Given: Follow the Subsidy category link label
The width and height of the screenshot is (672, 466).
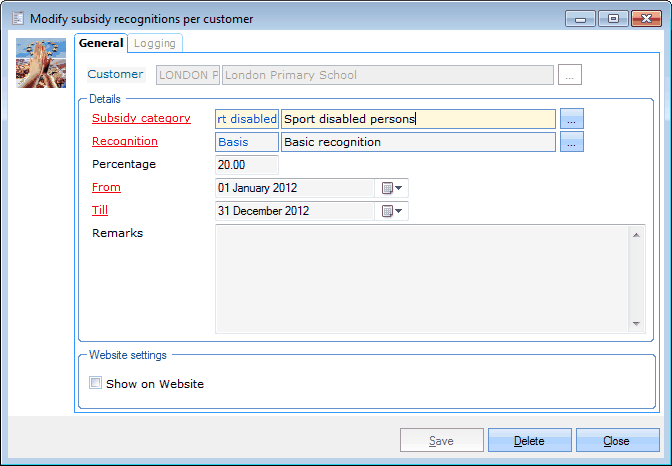Looking at the screenshot, I should coord(141,118).
